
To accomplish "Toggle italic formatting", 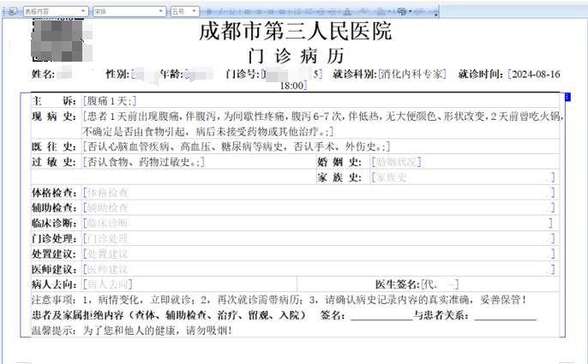I will (220, 12).
